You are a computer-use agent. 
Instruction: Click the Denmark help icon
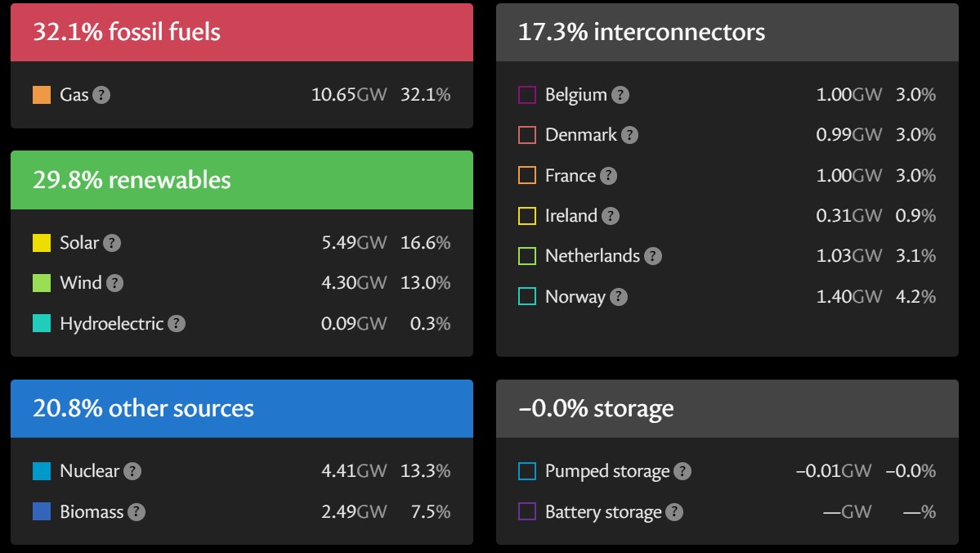(x=629, y=135)
